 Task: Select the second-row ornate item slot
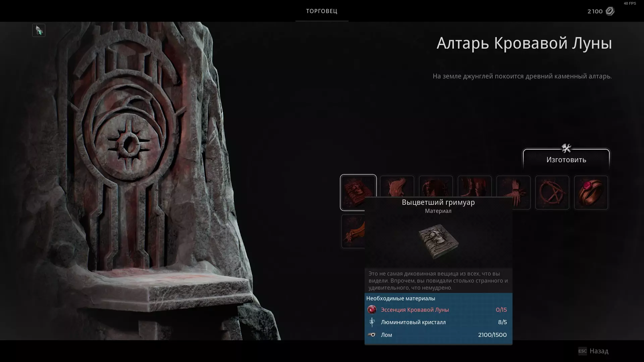(353, 231)
